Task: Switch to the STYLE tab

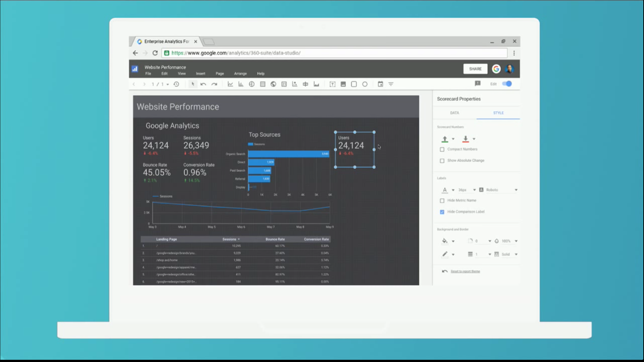Action: [x=498, y=113]
